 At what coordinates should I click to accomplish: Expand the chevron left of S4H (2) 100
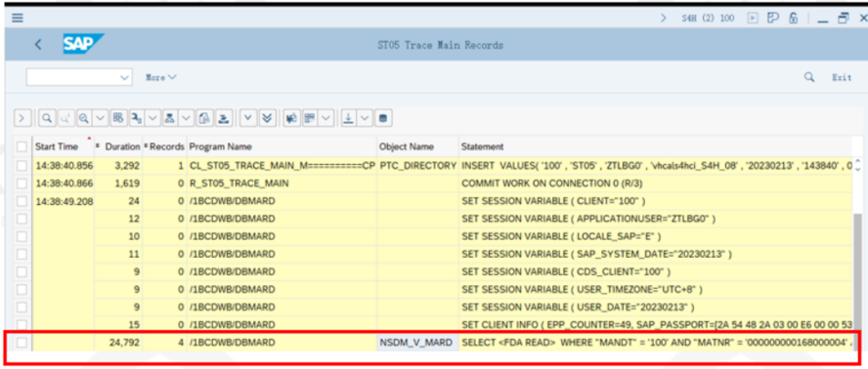pos(664,19)
